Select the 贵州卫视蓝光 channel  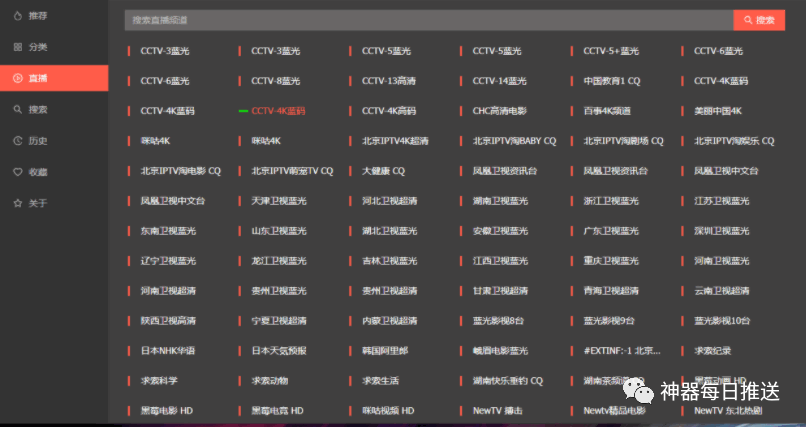pos(279,291)
